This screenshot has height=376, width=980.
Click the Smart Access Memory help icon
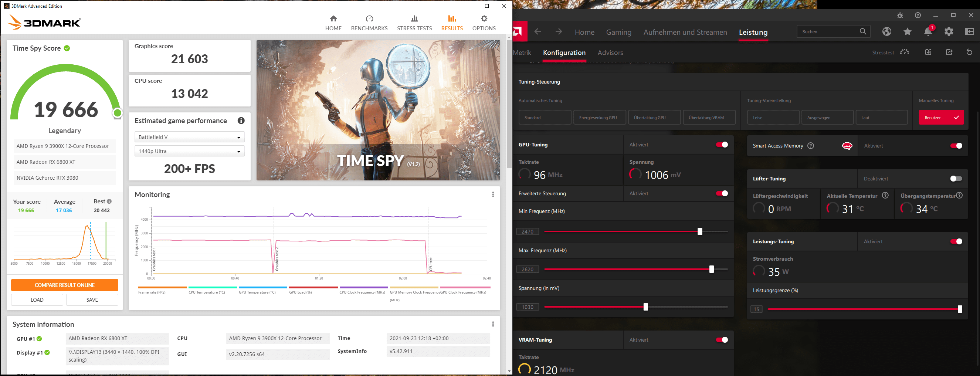811,146
